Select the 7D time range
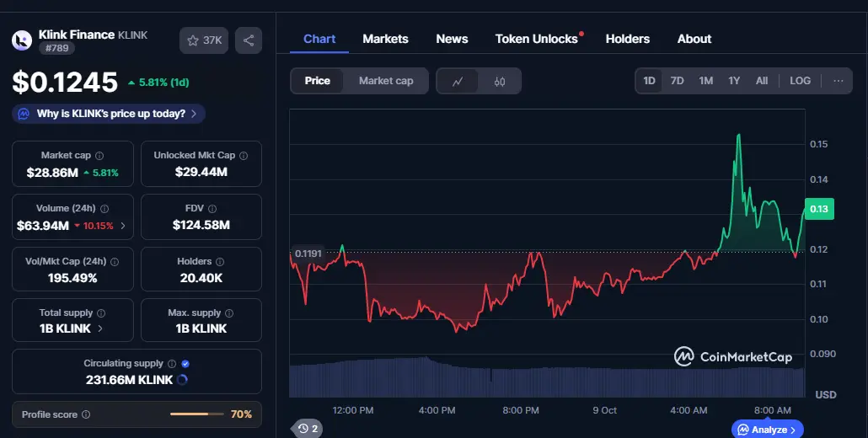This screenshot has width=868, height=438. click(x=677, y=81)
